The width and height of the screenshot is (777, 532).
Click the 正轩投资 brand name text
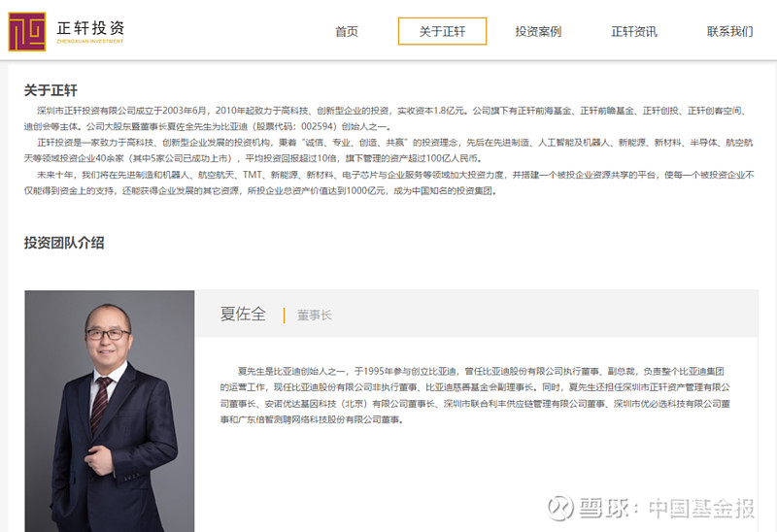(x=90, y=28)
